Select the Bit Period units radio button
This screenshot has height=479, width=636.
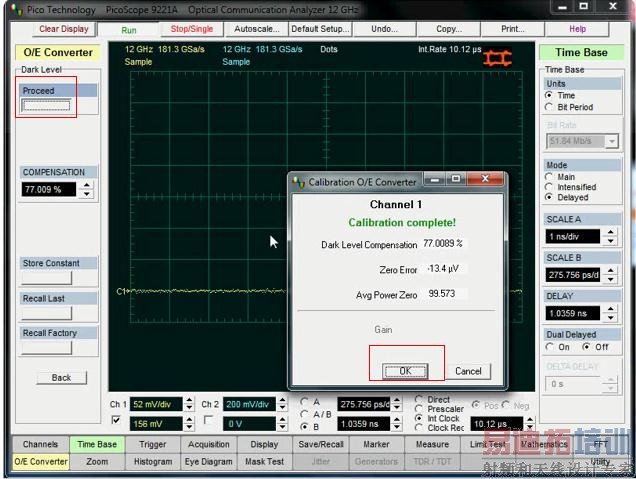[x=550, y=107]
